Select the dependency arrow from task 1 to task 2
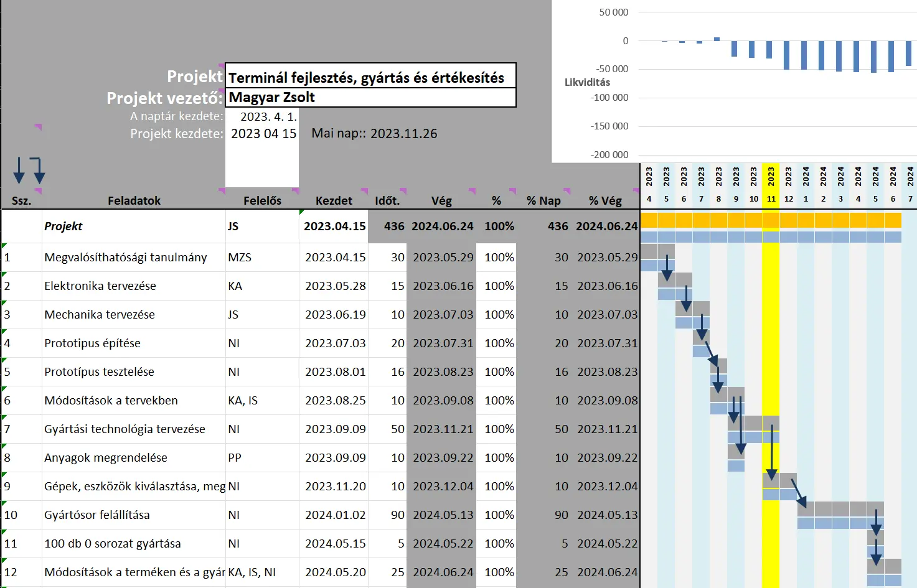The height and width of the screenshot is (588, 917). coord(667,268)
